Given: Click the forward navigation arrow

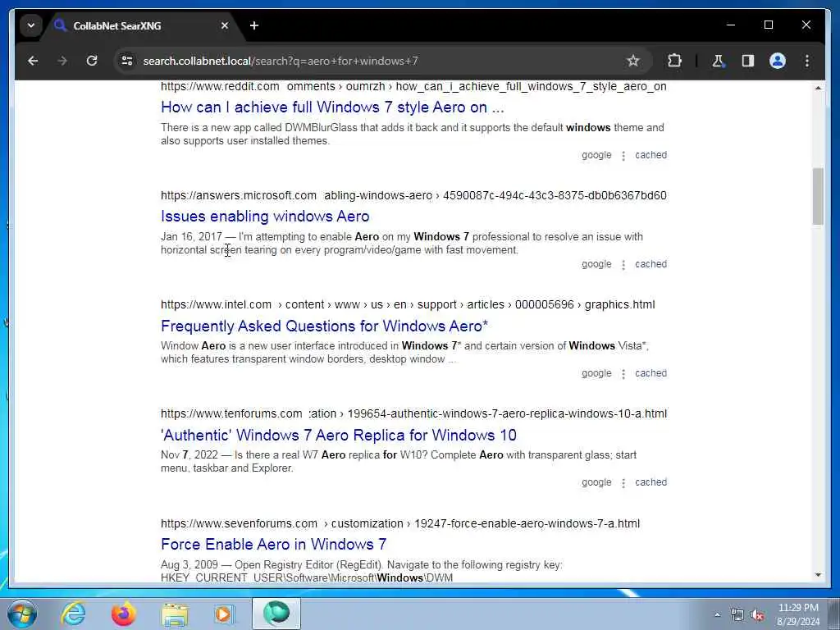Looking at the screenshot, I should (x=62, y=61).
